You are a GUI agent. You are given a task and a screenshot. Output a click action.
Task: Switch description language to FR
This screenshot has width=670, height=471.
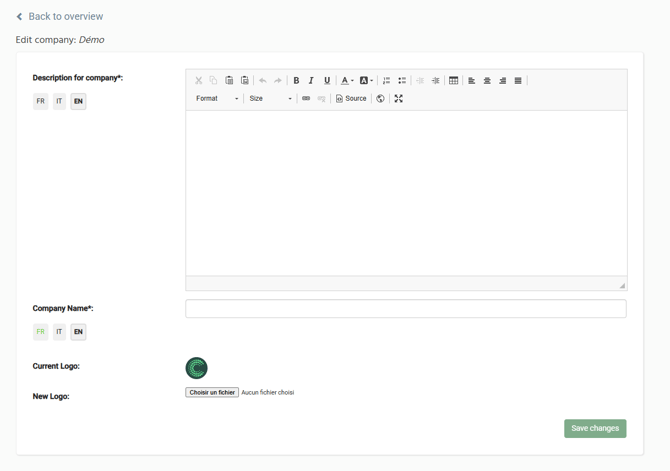tap(40, 101)
